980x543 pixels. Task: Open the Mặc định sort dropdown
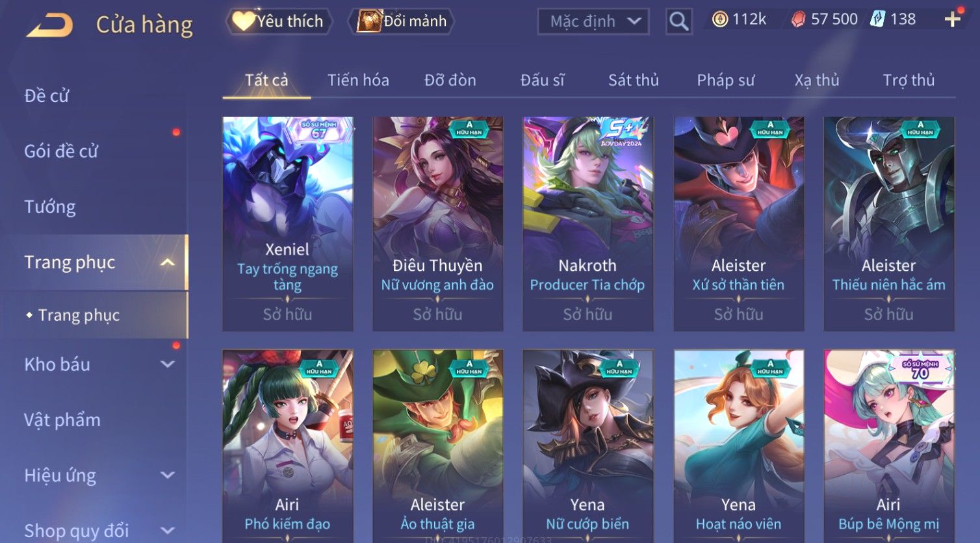[x=593, y=21]
